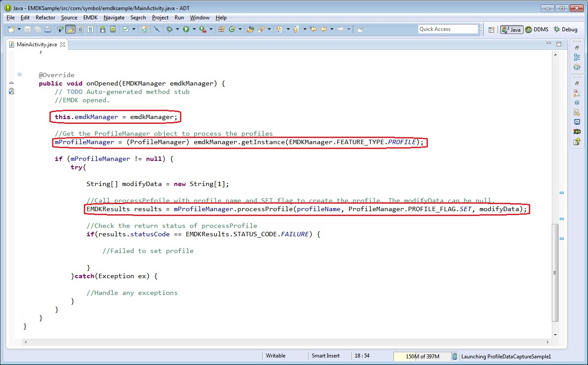Switch to the Debug perspective
Image resolution: width=588 pixels, height=365 pixels.
pos(565,30)
